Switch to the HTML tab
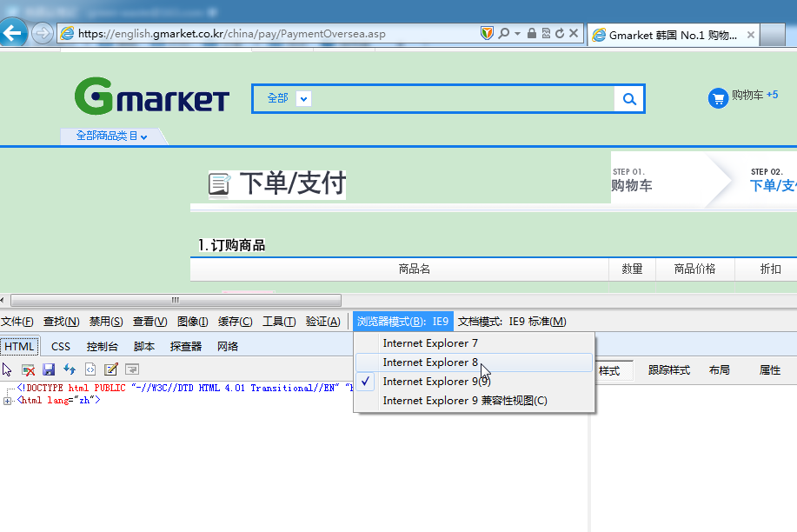 point(19,347)
